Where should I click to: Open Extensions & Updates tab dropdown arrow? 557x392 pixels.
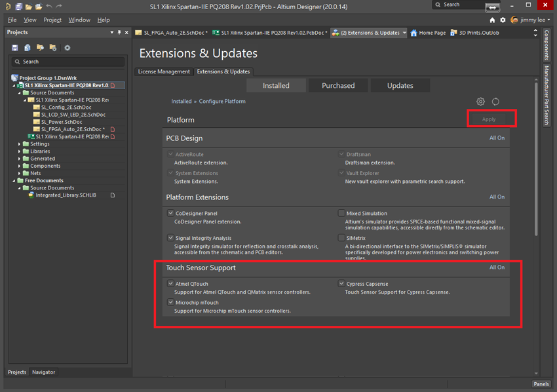coord(404,33)
